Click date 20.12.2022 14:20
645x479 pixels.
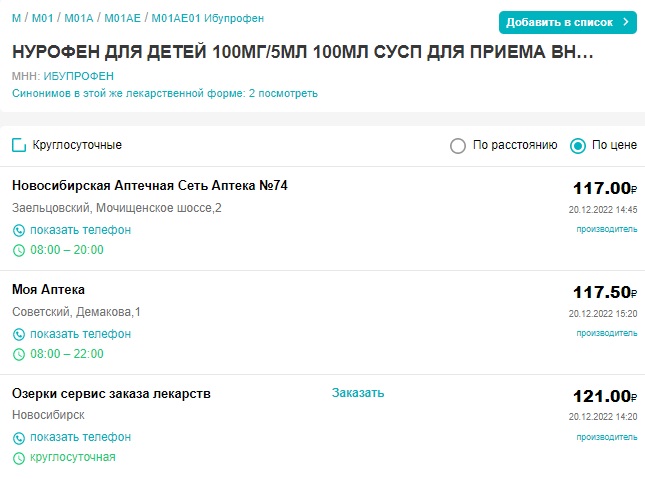click(x=603, y=417)
